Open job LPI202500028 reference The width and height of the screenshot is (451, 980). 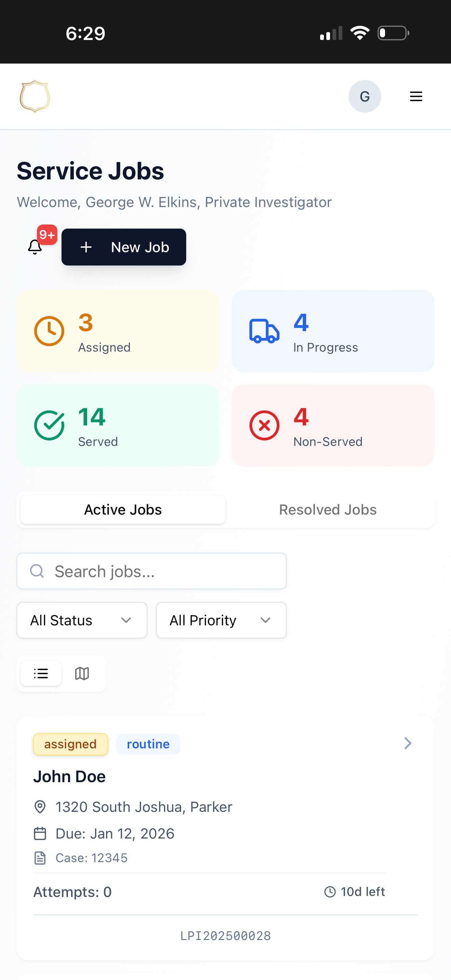click(x=225, y=936)
